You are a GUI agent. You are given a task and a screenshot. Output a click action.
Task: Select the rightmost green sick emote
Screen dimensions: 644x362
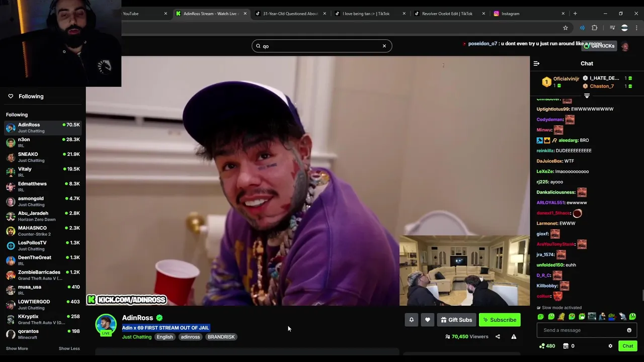tap(632, 317)
